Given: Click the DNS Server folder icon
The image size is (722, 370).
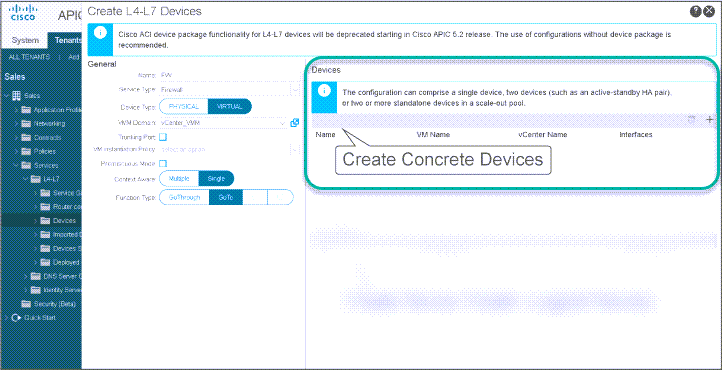Looking at the screenshot, I should (x=35, y=276).
